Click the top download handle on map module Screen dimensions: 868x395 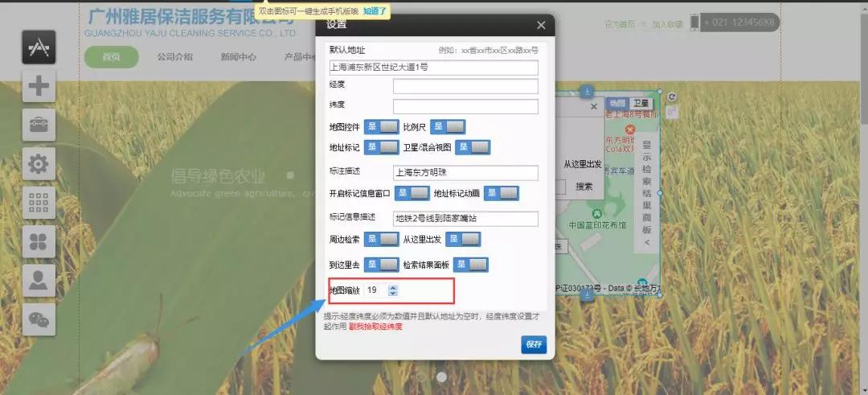[x=587, y=92]
